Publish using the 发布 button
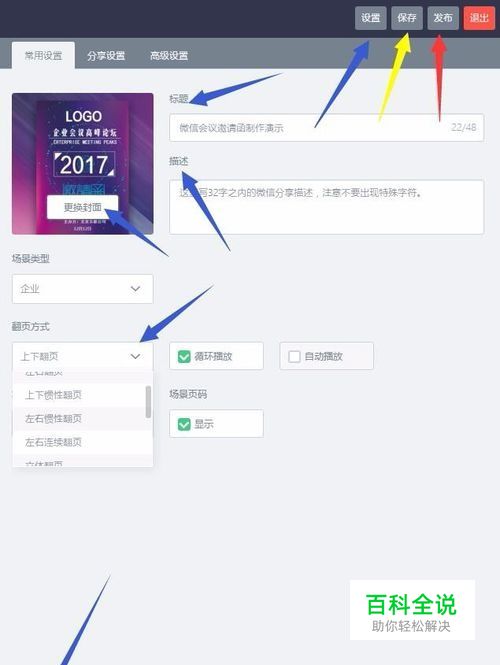This screenshot has height=665, width=500. [443, 18]
